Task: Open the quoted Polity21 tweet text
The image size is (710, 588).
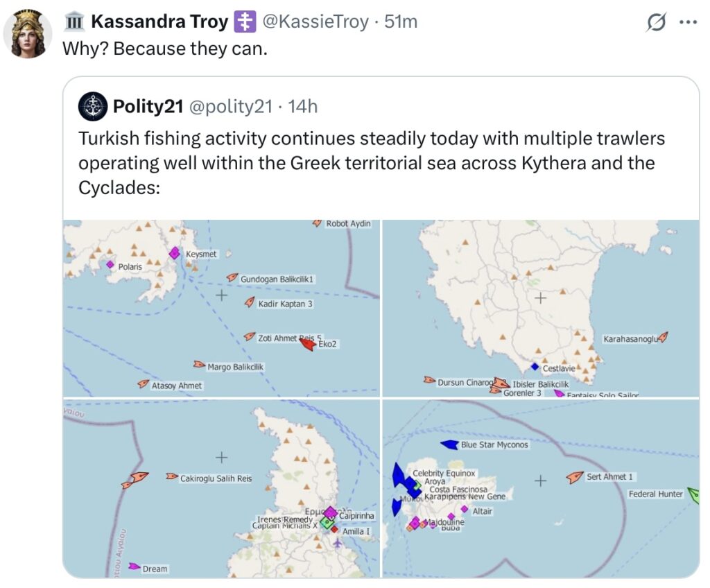Action: (372, 163)
